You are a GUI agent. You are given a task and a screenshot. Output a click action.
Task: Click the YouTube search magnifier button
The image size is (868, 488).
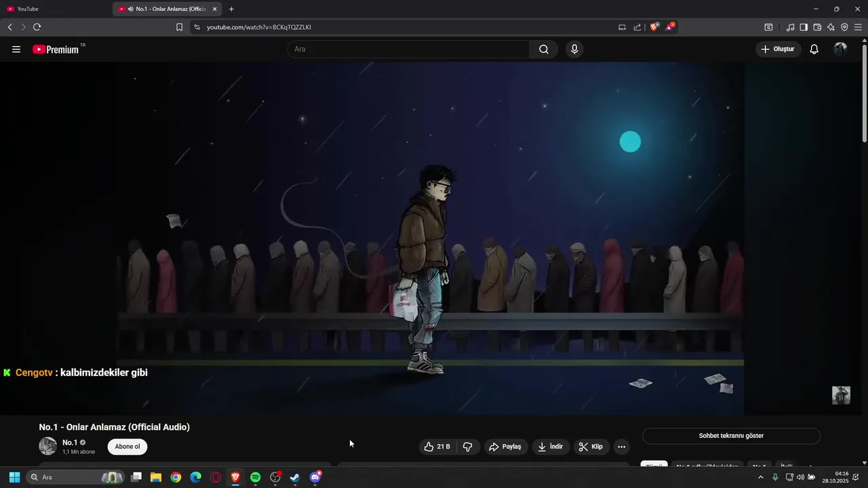click(544, 49)
